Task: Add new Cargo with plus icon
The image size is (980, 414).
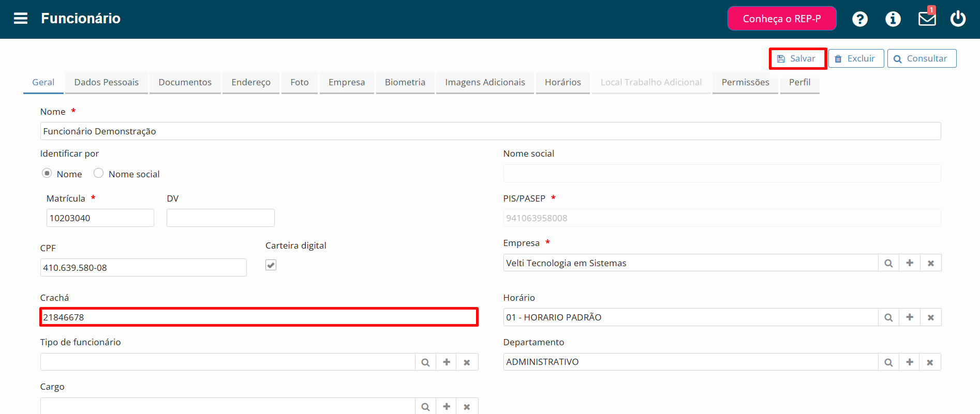Action: (447, 407)
